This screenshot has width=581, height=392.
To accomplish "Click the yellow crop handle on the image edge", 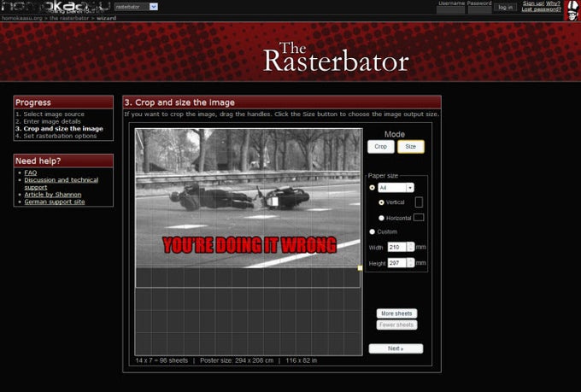I will (360, 268).
